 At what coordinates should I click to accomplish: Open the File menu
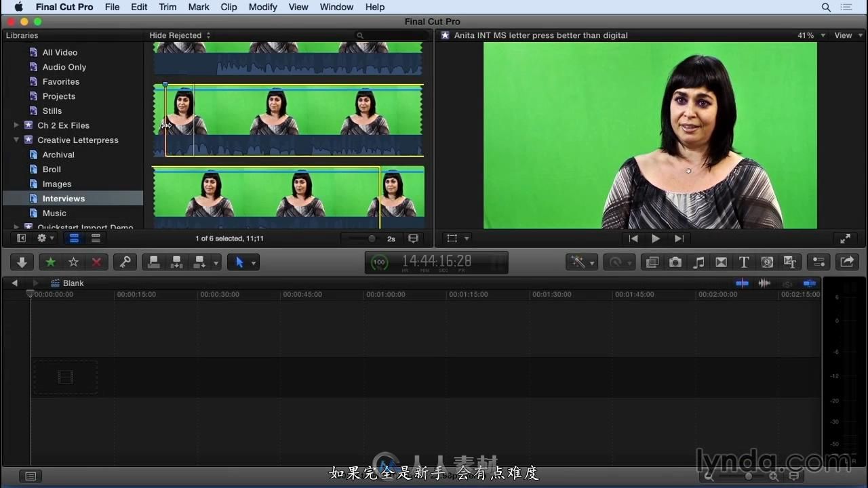click(x=112, y=7)
